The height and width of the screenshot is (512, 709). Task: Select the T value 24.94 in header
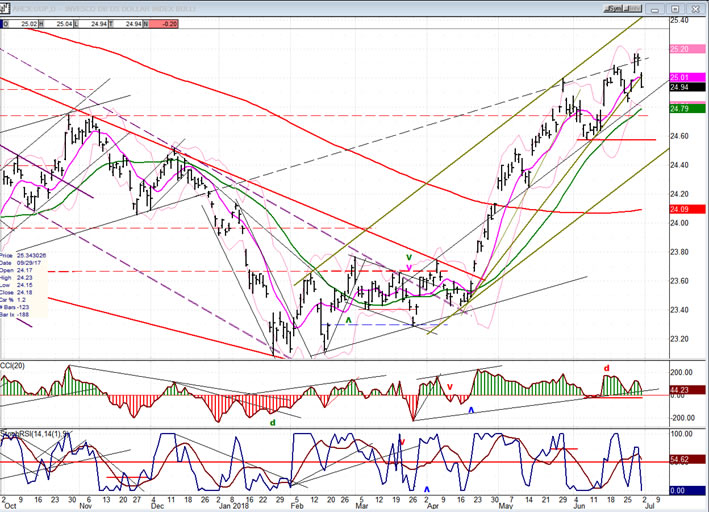pyautogui.click(x=128, y=24)
